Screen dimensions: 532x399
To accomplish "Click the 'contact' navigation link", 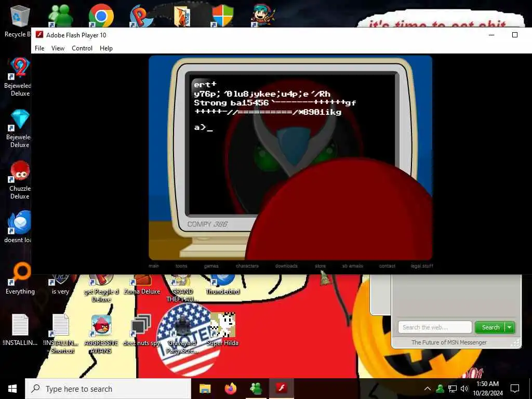I will 387,266.
